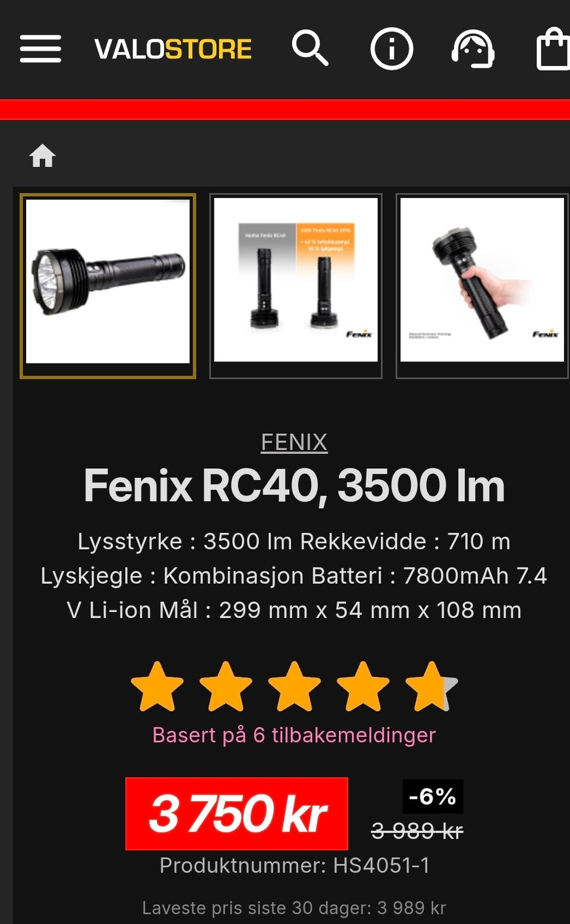
Task: Open the shopping bag cart
Action: pyautogui.click(x=553, y=49)
